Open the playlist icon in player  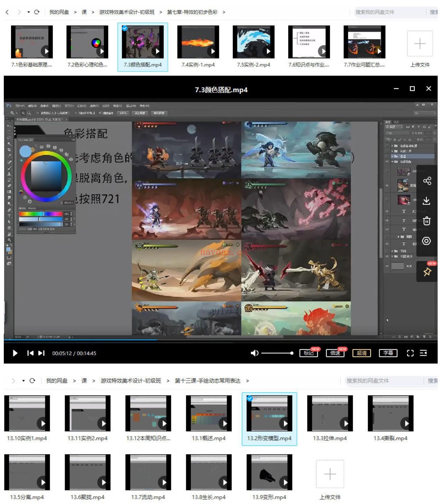click(423, 353)
